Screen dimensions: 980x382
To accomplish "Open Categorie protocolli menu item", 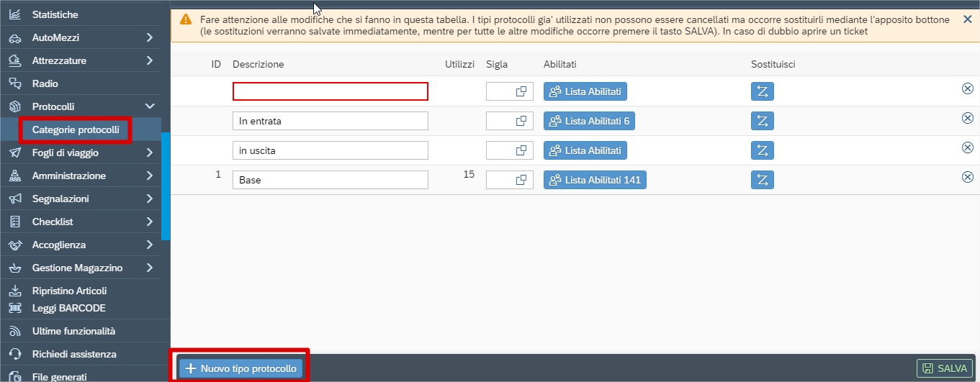I will (x=76, y=129).
